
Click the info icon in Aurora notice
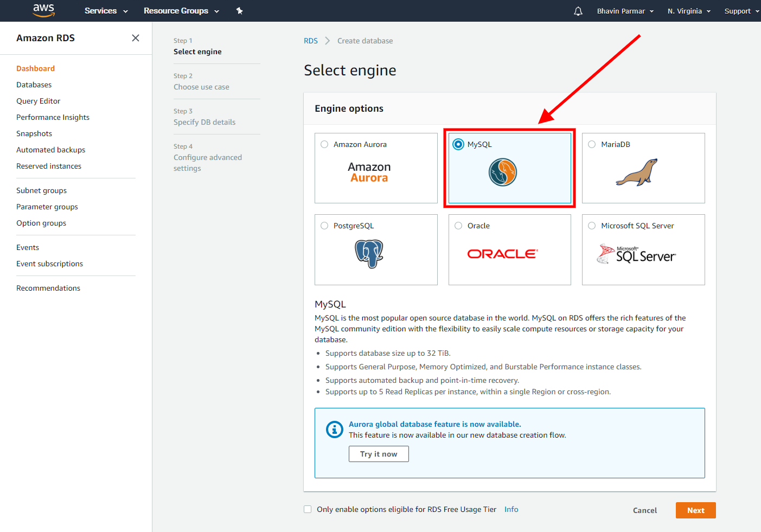pyautogui.click(x=335, y=430)
